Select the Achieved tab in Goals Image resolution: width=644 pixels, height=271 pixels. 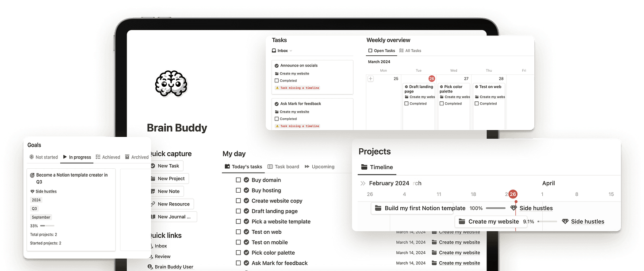[108, 157]
